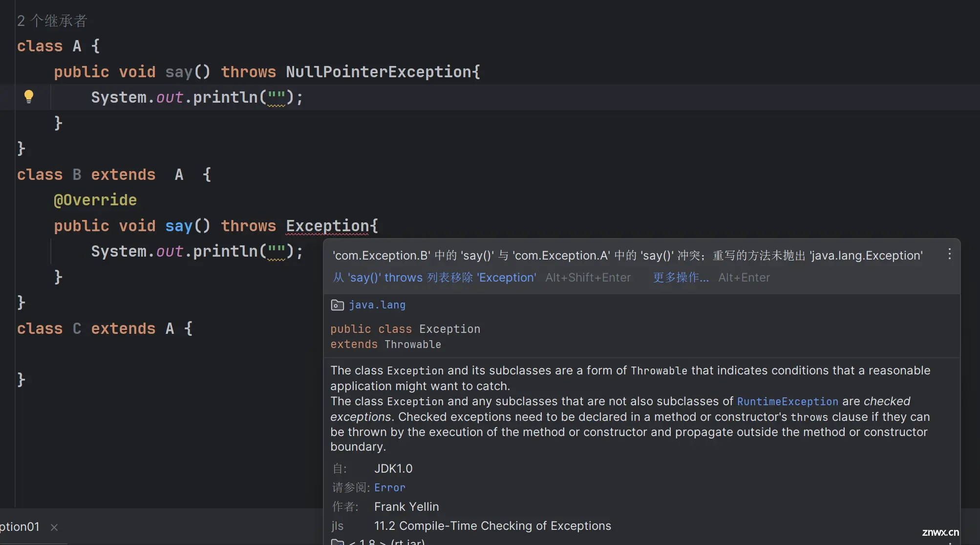Click NullPointerException in class A
This screenshot has height=545, width=980.
(379, 72)
